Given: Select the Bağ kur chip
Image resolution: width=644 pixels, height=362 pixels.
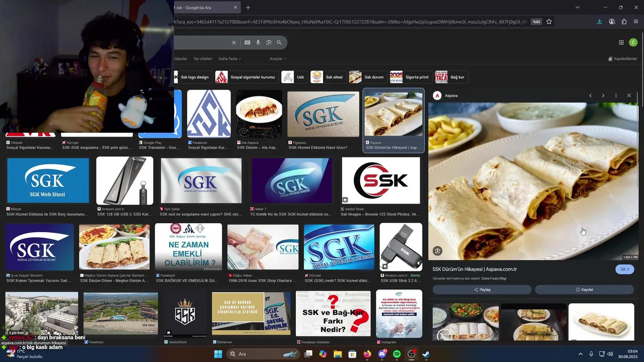Looking at the screenshot, I should click(452, 77).
